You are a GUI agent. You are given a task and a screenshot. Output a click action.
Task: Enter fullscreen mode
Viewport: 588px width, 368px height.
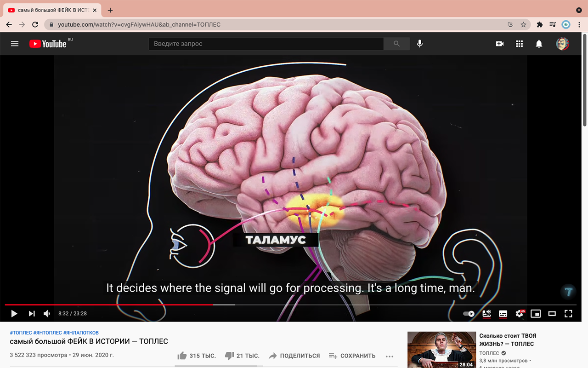click(568, 313)
